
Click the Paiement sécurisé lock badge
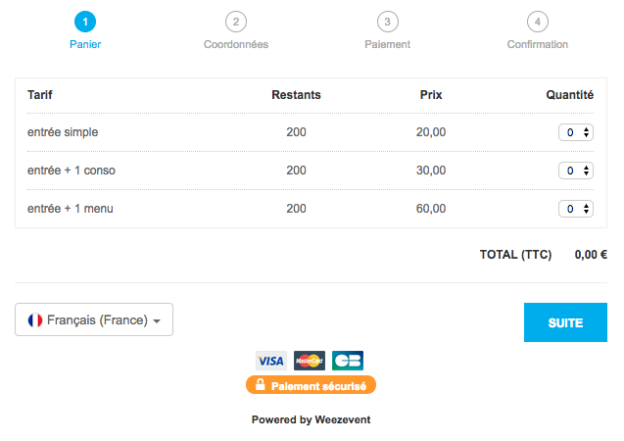(311, 385)
